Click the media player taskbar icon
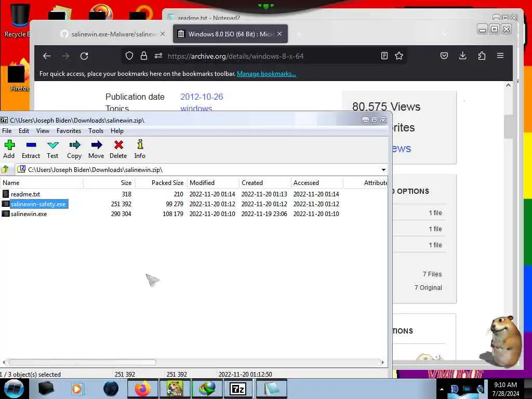 coord(77,389)
